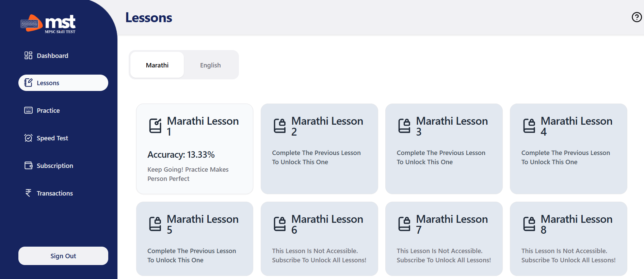
Task: Click the Practice keyboard icon
Action: [x=28, y=110]
